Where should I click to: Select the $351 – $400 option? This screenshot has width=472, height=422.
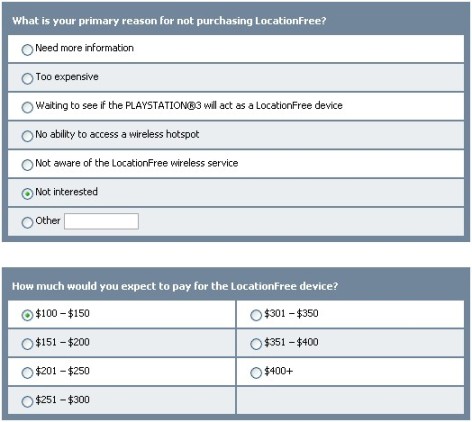point(256,344)
